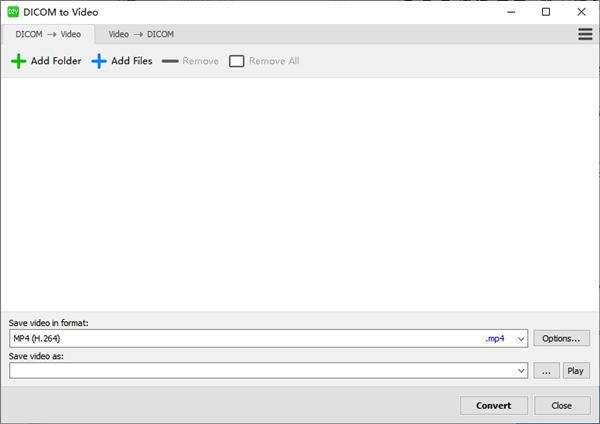This screenshot has height=424, width=600.
Task: Click the green Add Folder plus icon
Action: click(18, 61)
